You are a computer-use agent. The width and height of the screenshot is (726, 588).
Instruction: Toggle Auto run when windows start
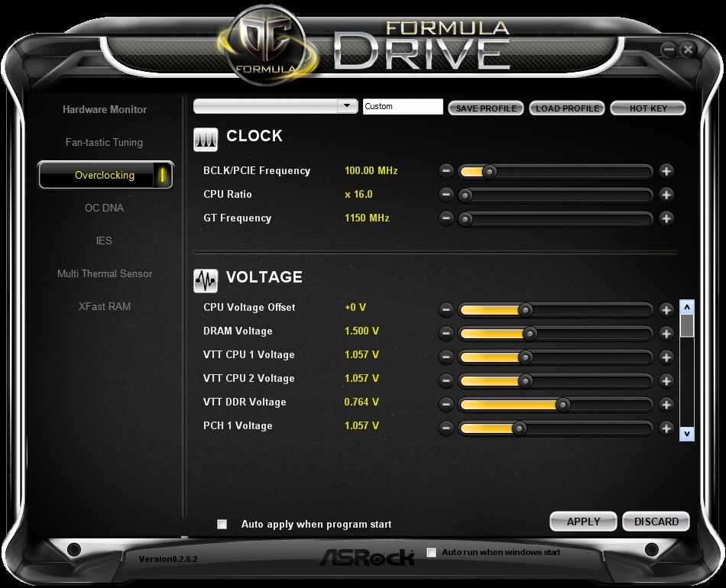point(432,552)
